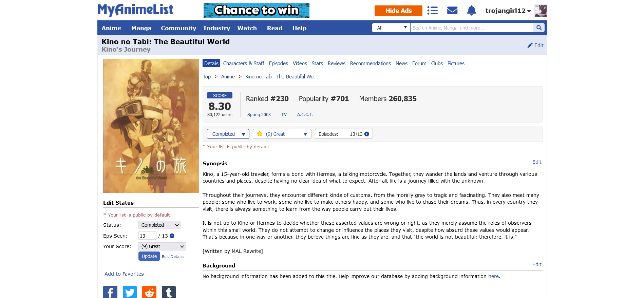Open the messages envelope icon
This screenshot has height=298, width=644.
452,11
